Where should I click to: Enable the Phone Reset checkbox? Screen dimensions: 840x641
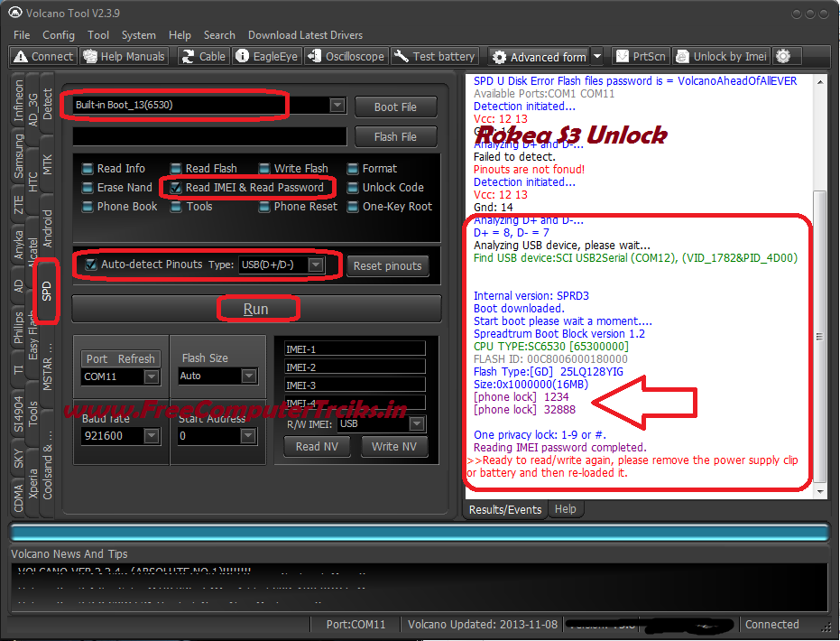tap(264, 207)
